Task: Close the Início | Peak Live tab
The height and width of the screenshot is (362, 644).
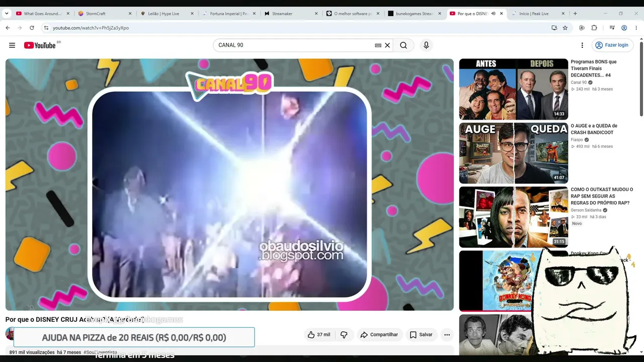Action: click(x=563, y=14)
